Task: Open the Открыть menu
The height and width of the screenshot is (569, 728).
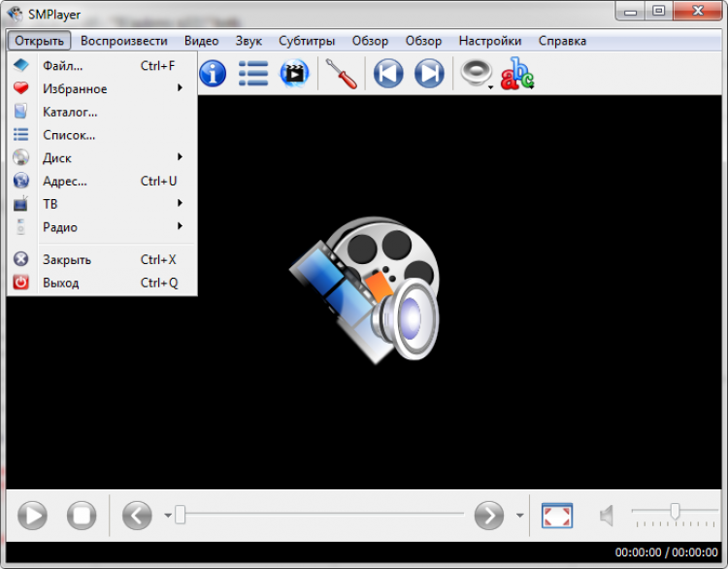Action: pyautogui.click(x=40, y=41)
